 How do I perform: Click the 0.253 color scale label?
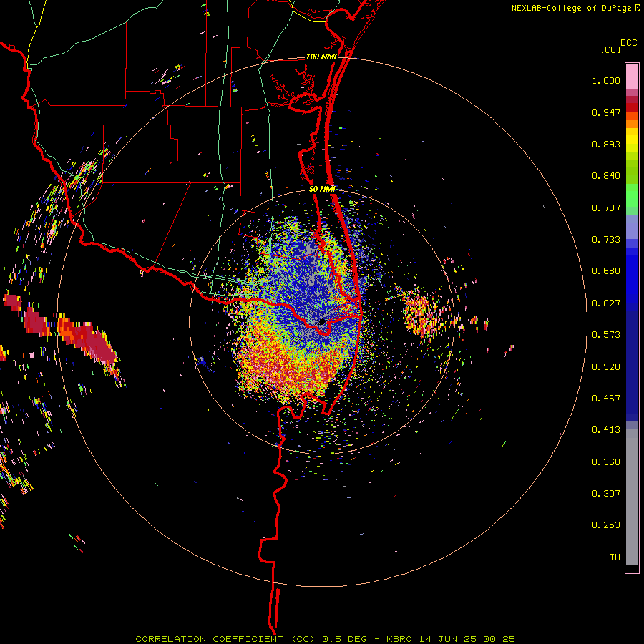606,525
